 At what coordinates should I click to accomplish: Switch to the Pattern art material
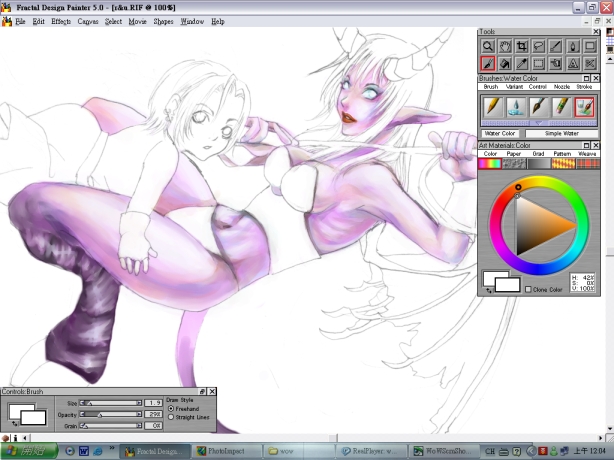pos(563,163)
